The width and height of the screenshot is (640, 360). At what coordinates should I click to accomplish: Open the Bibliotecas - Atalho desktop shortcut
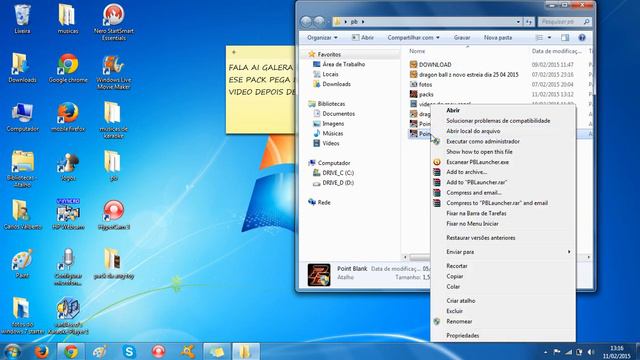pos(22,169)
